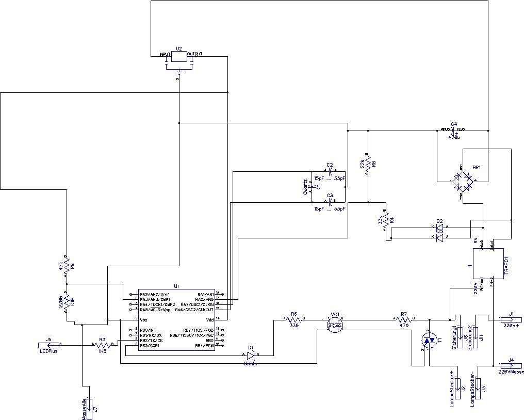Select the C3 capacitor symbol
Viewport: 524px width, 420px height.
tap(330, 202)
